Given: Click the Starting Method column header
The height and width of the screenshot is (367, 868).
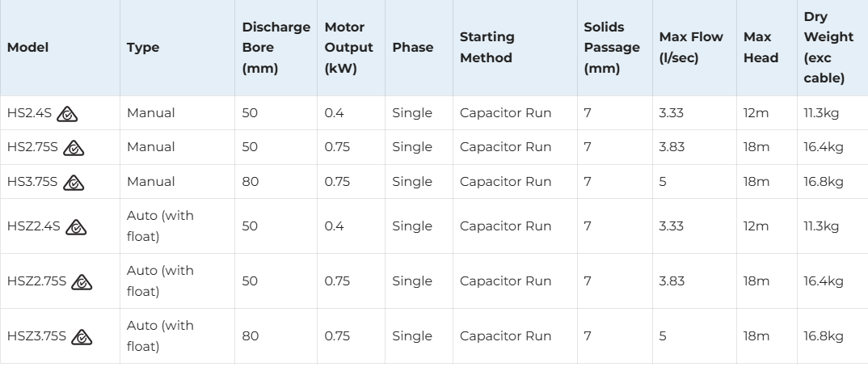Looking at the screenshot, I should [487, 48].
